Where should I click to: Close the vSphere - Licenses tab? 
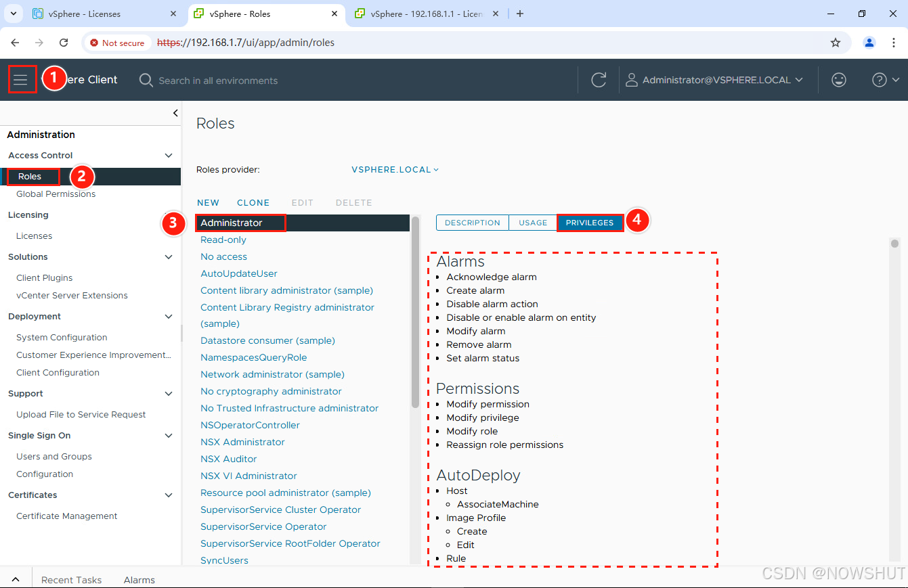pos(173,14)
